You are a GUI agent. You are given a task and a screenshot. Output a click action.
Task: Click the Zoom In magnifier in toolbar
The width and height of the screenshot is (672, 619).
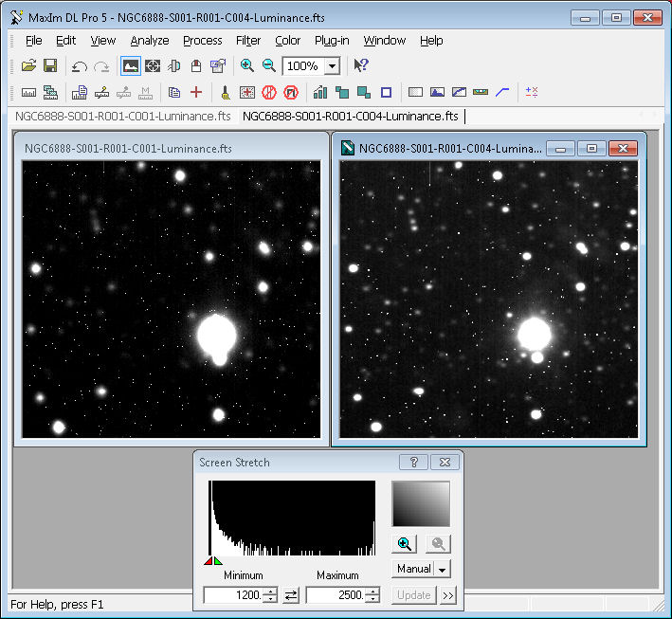(247, 65)
